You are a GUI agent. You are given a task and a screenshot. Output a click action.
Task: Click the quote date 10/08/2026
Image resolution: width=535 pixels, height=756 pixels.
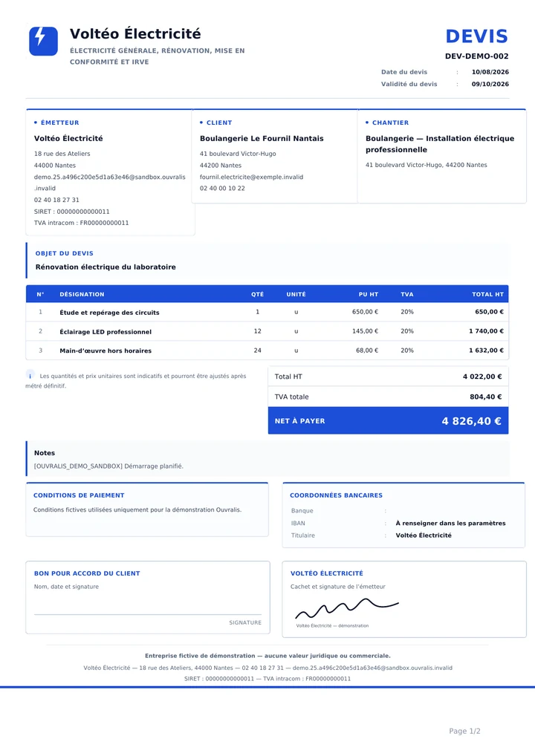490,72
